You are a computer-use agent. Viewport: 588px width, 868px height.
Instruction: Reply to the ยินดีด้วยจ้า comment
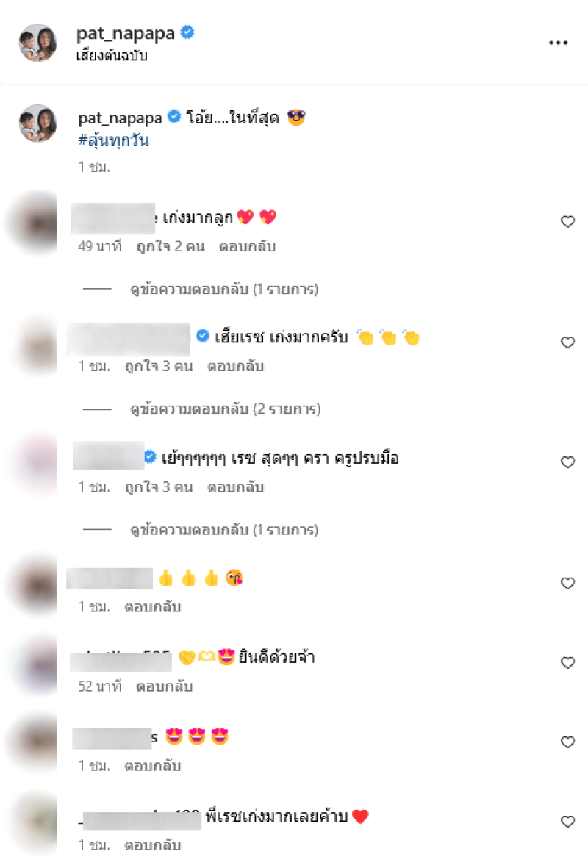165,686
